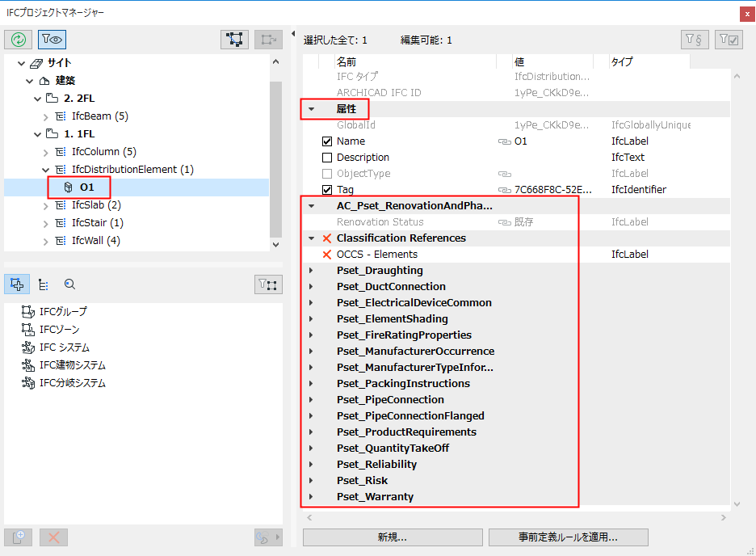Select the IFC建物システム item
The image size is (756, 556).
click(73, 365)
